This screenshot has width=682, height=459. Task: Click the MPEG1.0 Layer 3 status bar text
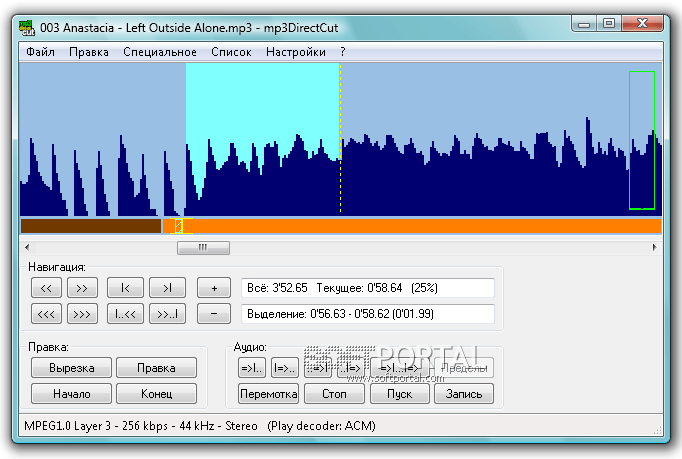pos(200,425)
